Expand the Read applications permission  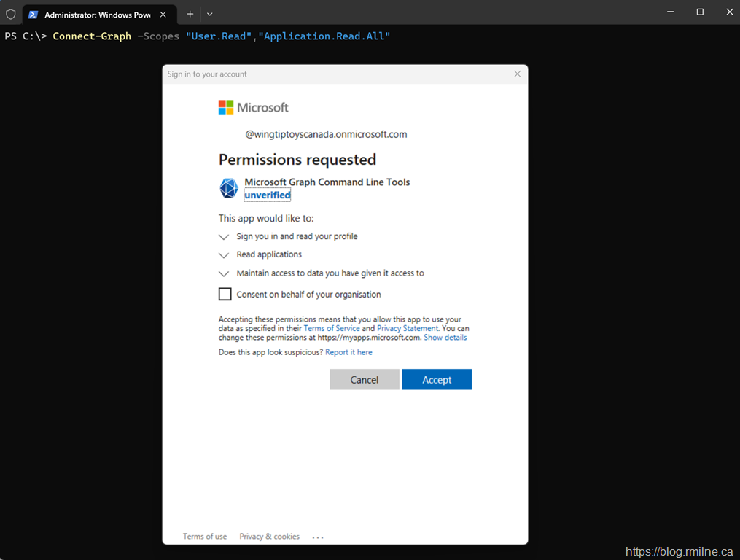[224, 255]
